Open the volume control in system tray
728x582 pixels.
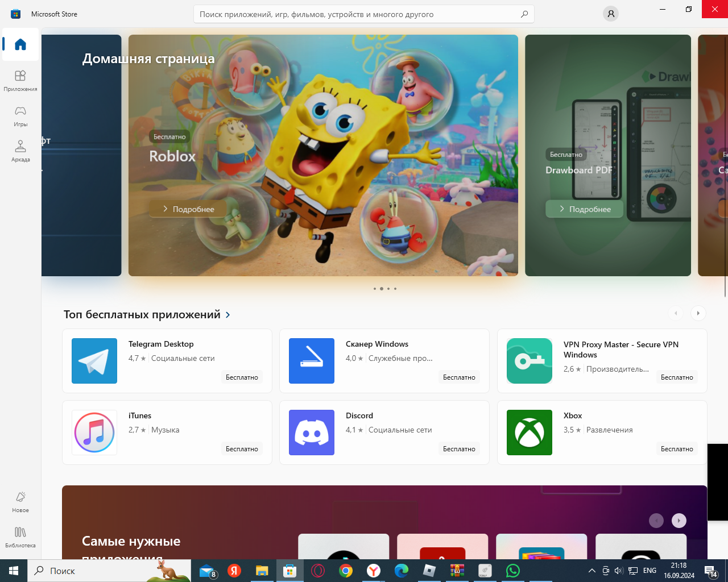[x=619, y=571]
